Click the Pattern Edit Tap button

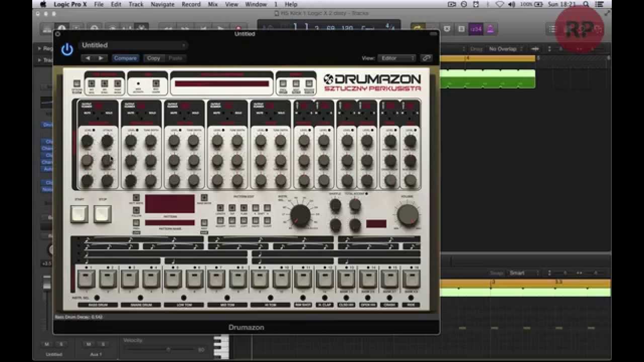click(232, 208)
